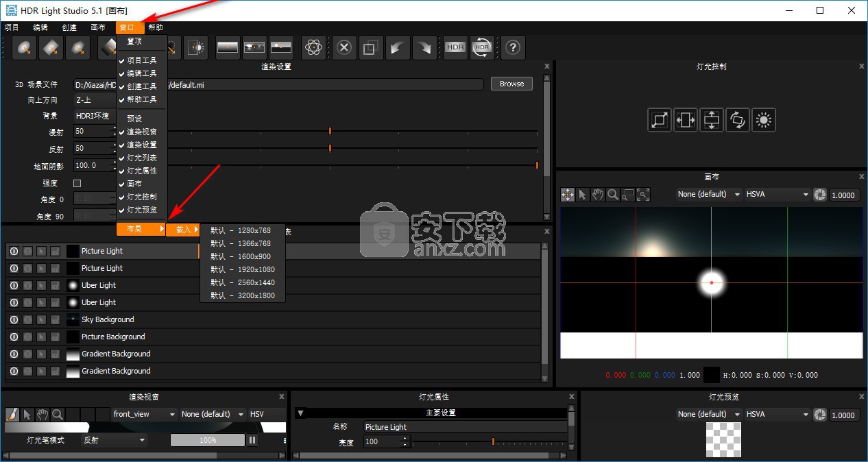
Task: Open the HSVA dropdown in light preview panel
Action: click(x=777, y=415)
